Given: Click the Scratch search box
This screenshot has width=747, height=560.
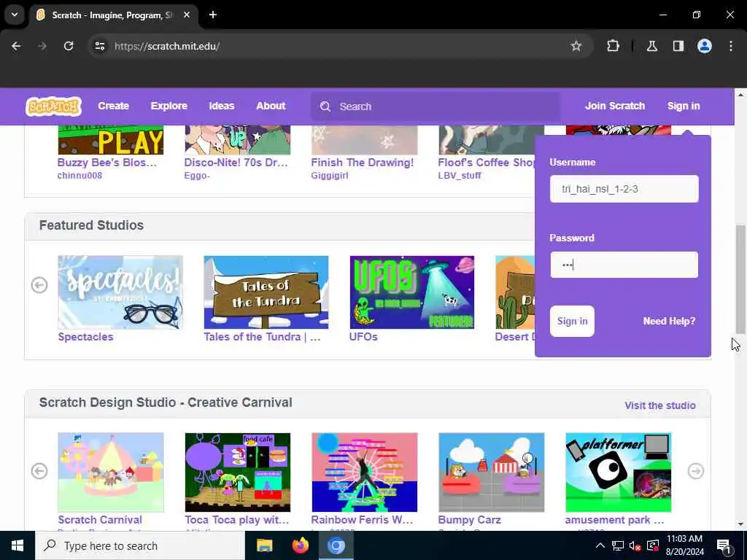Looking at the screenshot, I should coord(436,106).
